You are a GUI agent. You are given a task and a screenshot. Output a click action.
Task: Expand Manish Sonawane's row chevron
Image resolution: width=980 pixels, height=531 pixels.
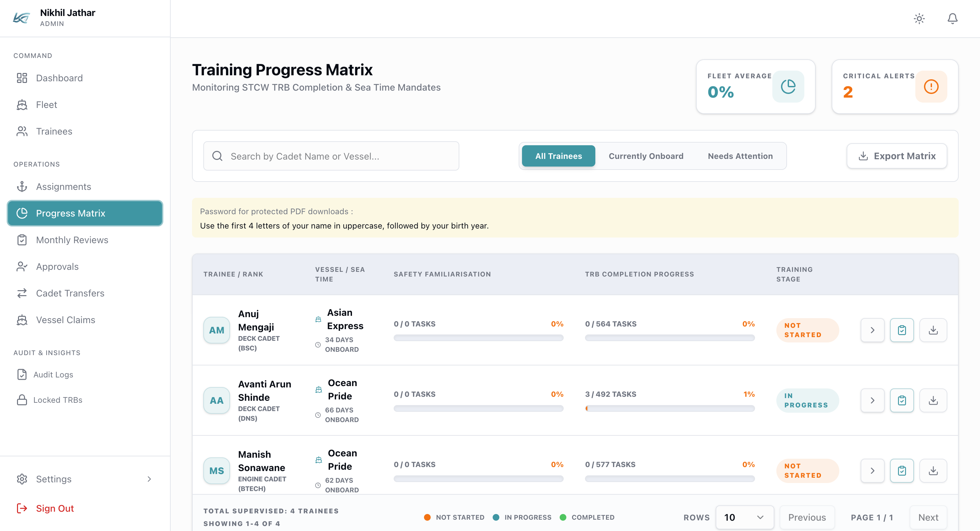pyautogui.click(x=872, y=471)
